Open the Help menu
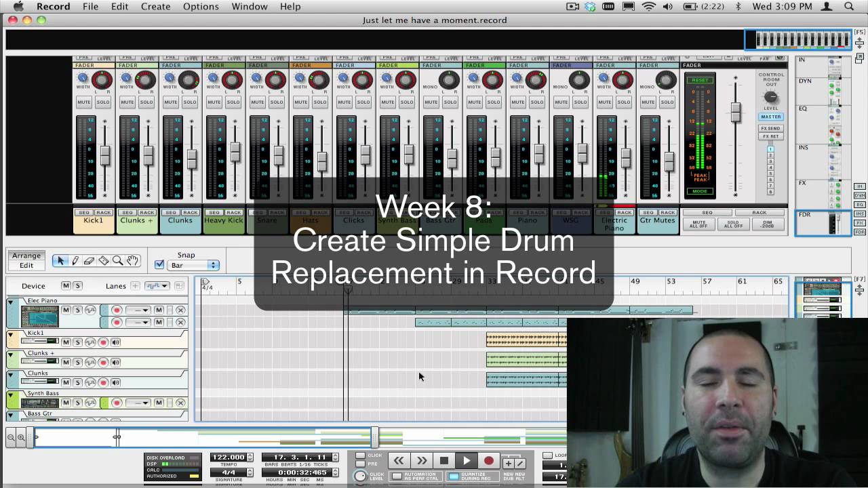Screen dimensions: 868x488 tap(290, 6)
